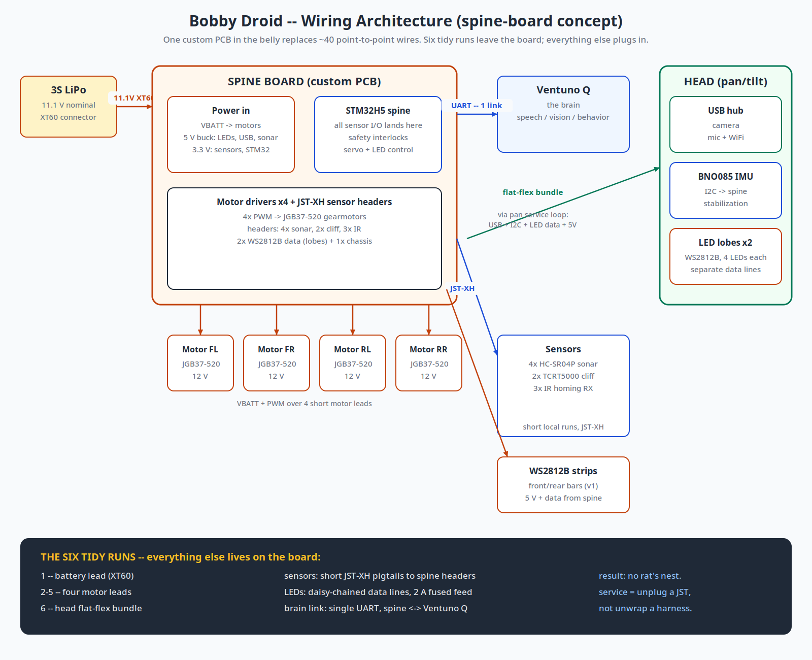Select the 'SPINE BOARD (custom PCB)' heading
This screenshot has width=812, height=660.
pyautogui.click(x=304, y=82)
